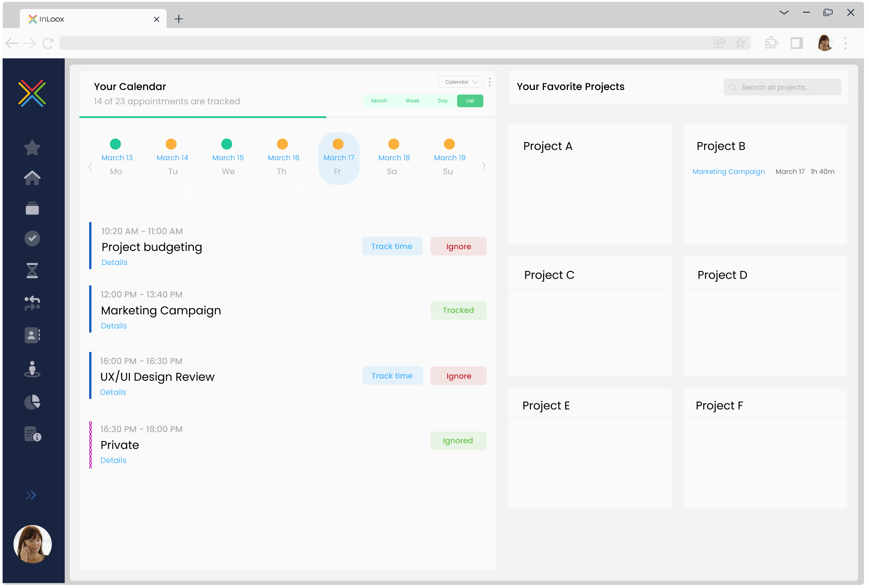Select March 18 Saturday date
869x588 pixels.
(394, 157)
